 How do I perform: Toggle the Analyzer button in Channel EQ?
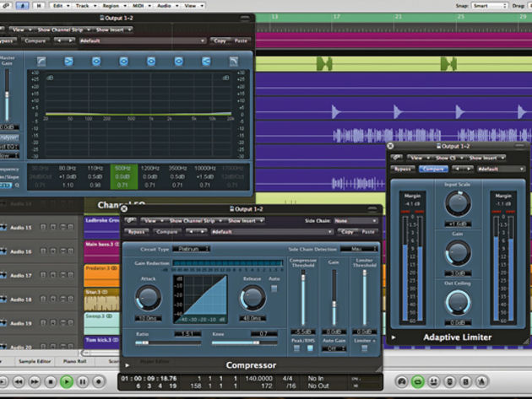point(9,138)
